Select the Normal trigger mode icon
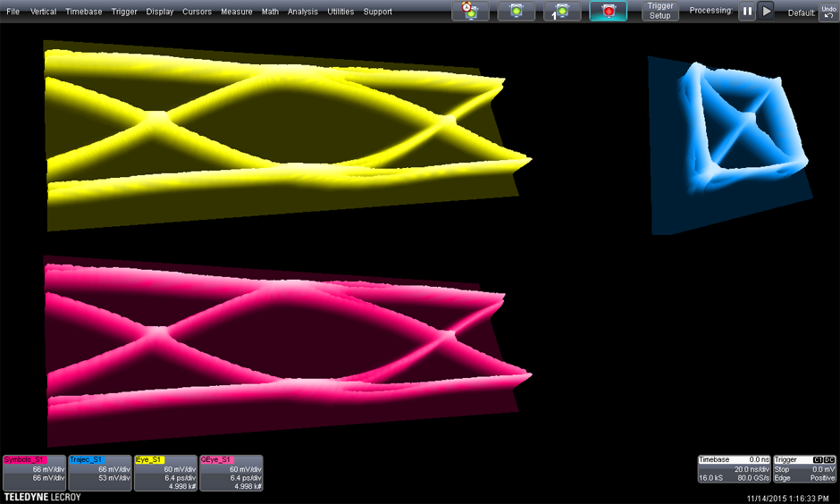840x504 pixels. (517, 12)
